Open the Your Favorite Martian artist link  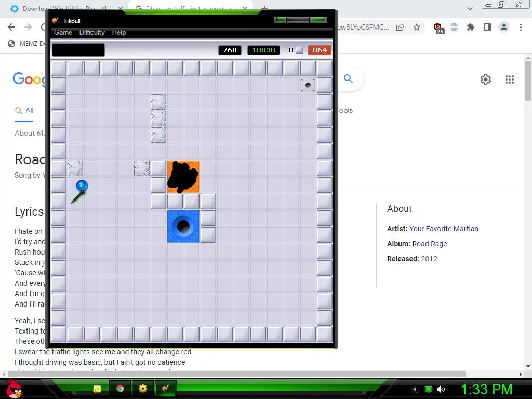tap(444, 229)
